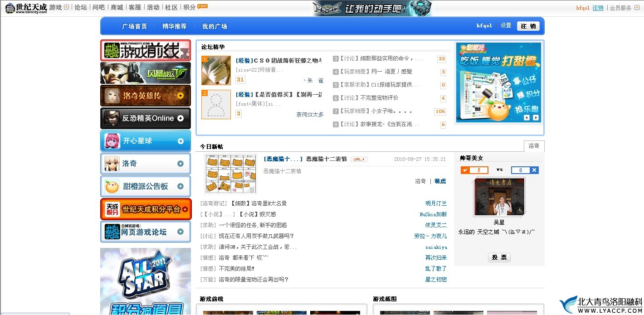Click the 注销 button in blue bar
Viewport: 644px width, 315px height.
coord(528,26)
